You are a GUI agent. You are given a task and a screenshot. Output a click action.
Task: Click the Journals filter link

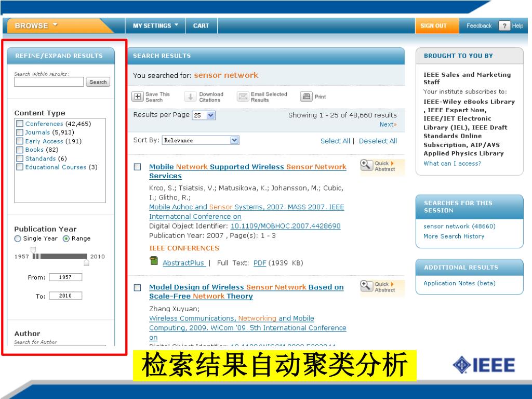tap(37, 132)
